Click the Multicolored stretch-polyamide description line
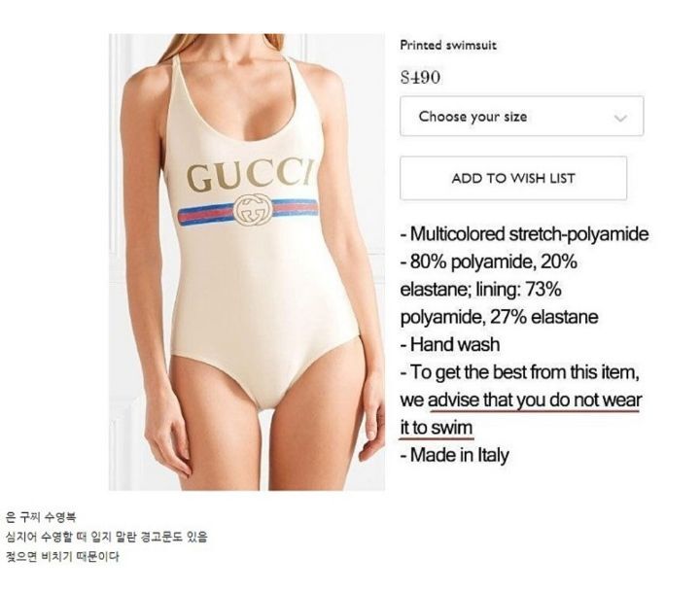This screenshot has width=700, height=592. tap(525, 234)
